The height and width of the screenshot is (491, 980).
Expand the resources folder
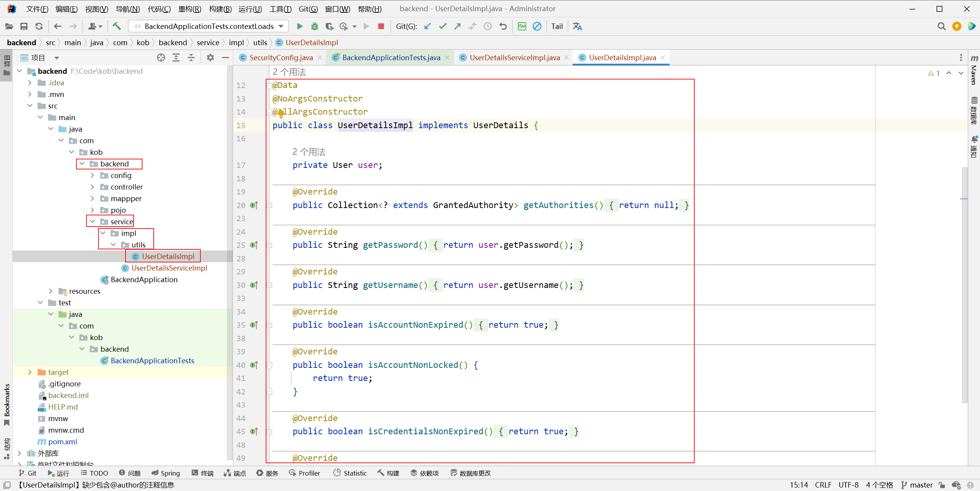point(51,291)
